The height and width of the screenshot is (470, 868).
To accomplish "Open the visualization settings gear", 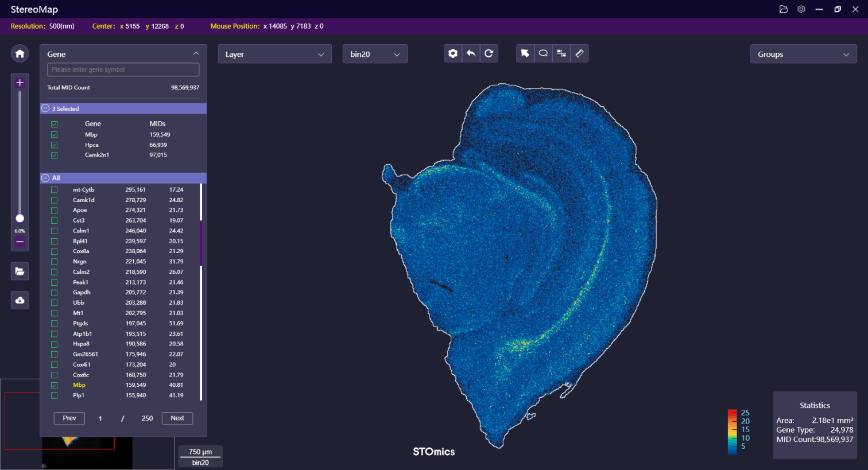I will tap(453, 53).
